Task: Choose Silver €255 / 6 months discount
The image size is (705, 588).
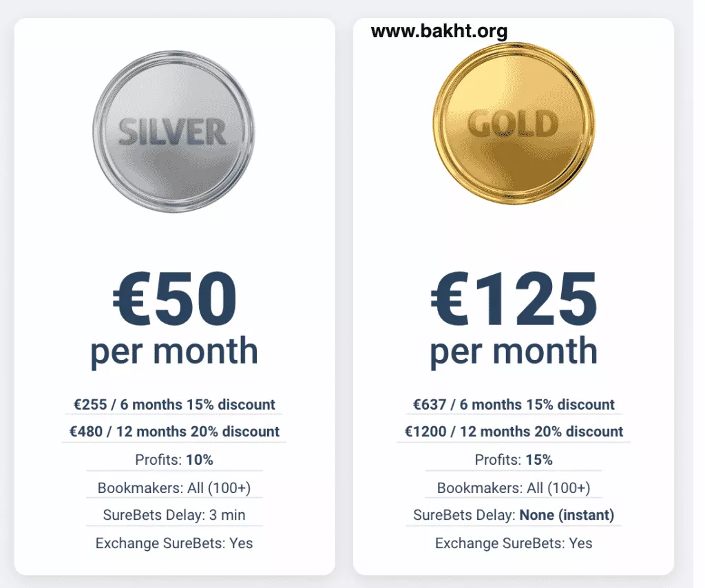Action: coord(174,404)
